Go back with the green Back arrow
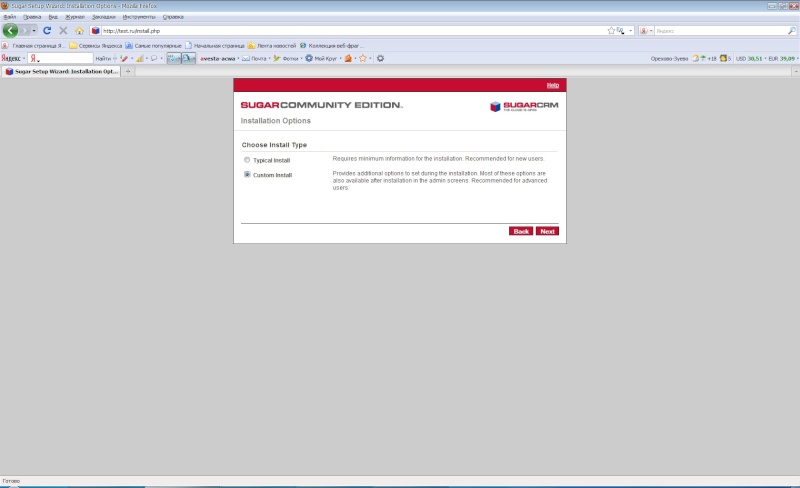Image resolution: width=800 pixels, height=488 pixels. tap(10, 31)
